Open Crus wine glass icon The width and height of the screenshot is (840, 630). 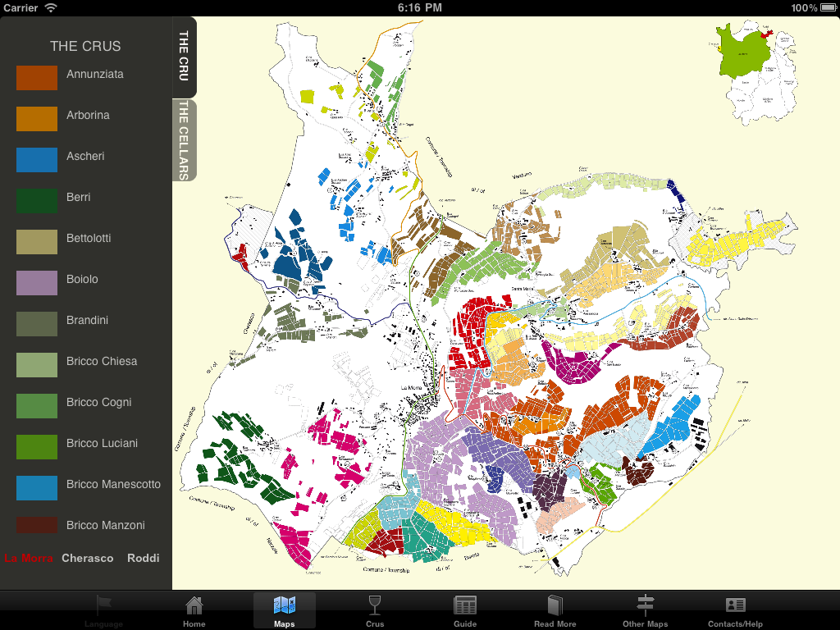(x=375, y=606)
